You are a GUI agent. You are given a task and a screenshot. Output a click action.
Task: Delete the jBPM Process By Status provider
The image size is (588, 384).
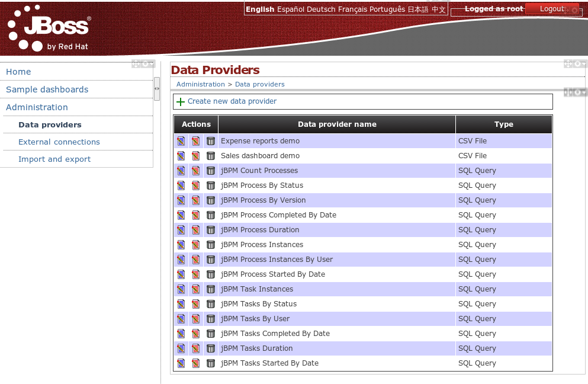211,185
